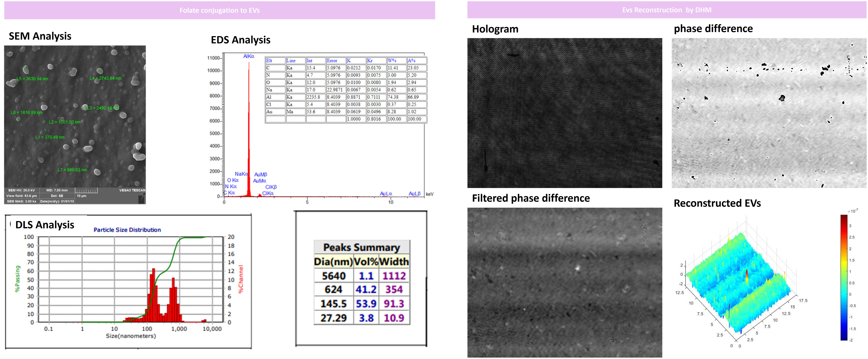Click the 'AlKα' peak label in EDS spectrum

pos(249,56)
